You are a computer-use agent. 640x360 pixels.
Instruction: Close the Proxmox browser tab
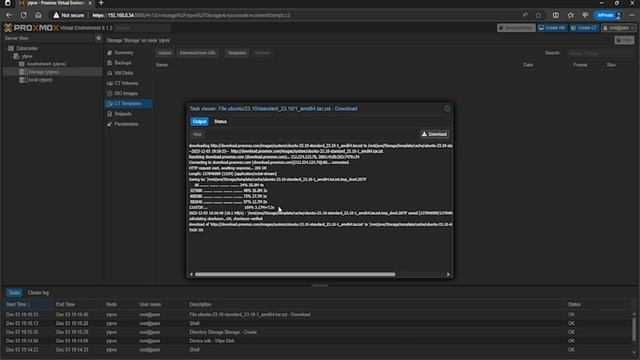coord(90,3)
